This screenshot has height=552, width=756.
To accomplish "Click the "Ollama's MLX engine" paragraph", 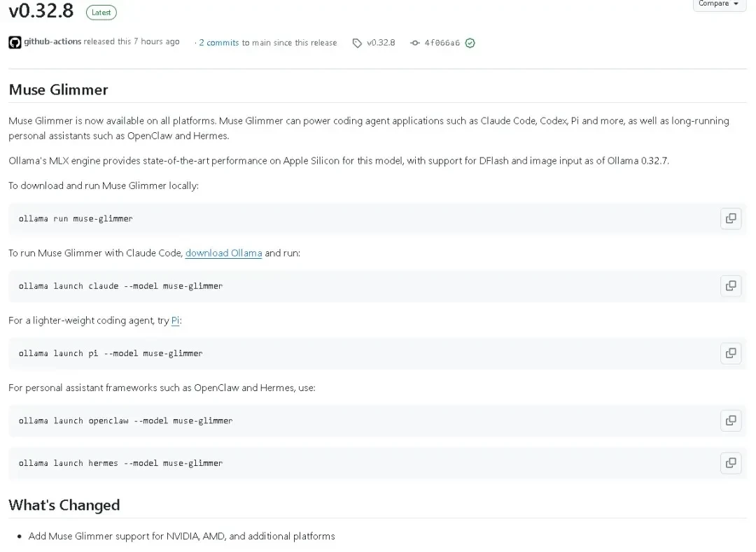I will click(339, 161).
